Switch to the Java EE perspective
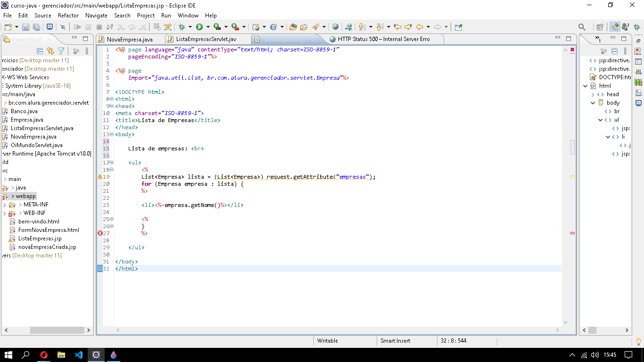644x362 pixels. pos(615,27)
